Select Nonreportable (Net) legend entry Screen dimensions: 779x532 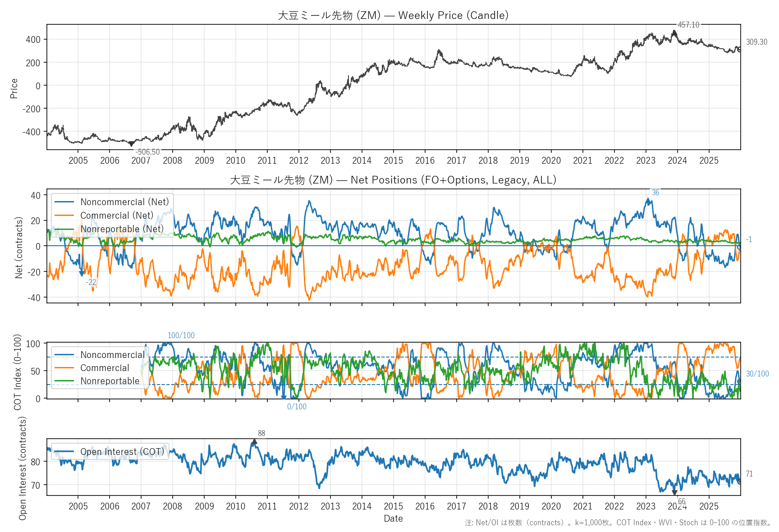pyautogui.click(x=122, y=229)
